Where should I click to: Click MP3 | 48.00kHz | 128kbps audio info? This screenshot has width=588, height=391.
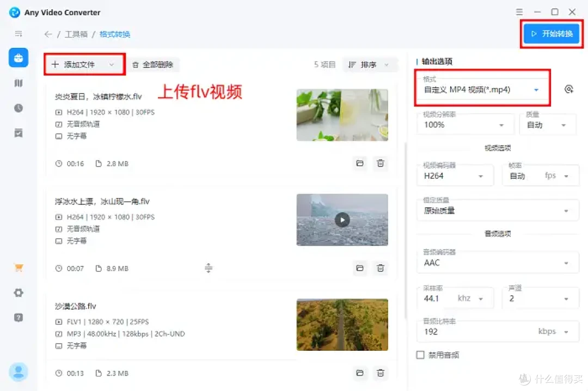click(126, 334)
